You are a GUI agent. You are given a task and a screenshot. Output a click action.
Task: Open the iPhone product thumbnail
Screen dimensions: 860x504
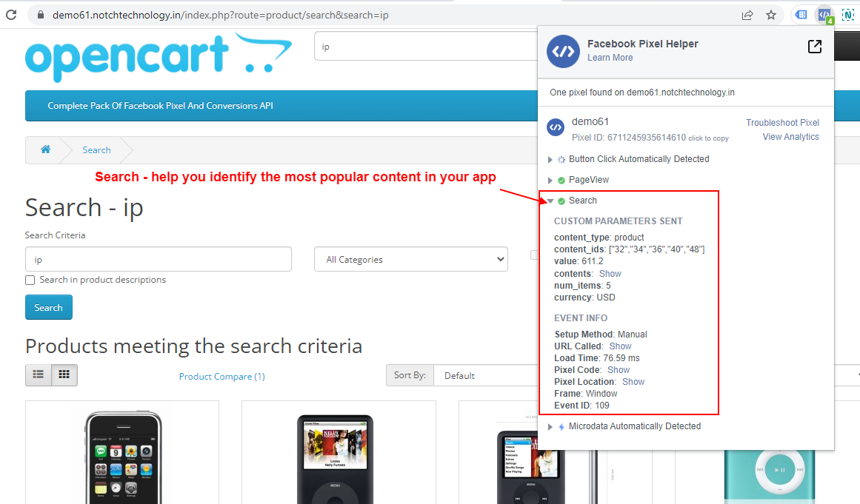click(122, 456)
